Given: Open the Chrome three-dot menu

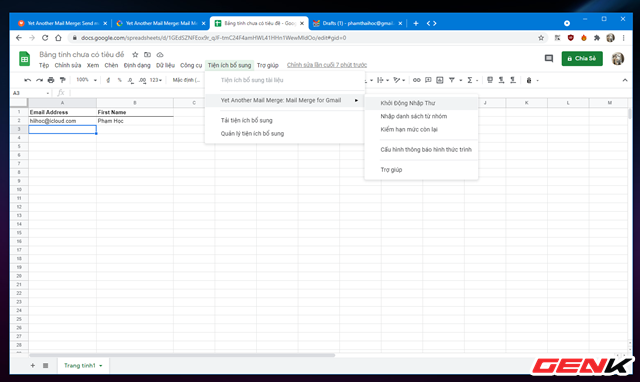Looking at the screenshot, I should pyautogui.click(x=623, y=38).
